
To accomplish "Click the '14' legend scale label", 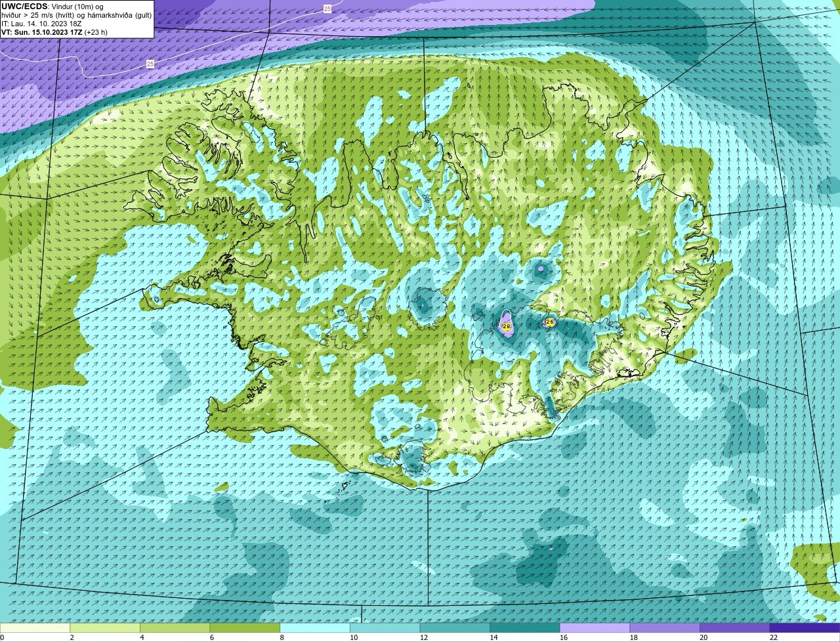I will click(494, 637).
